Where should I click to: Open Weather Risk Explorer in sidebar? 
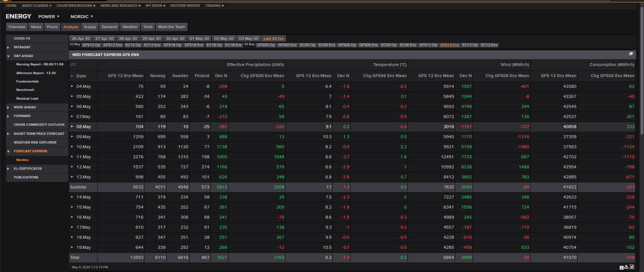(35, 143)
